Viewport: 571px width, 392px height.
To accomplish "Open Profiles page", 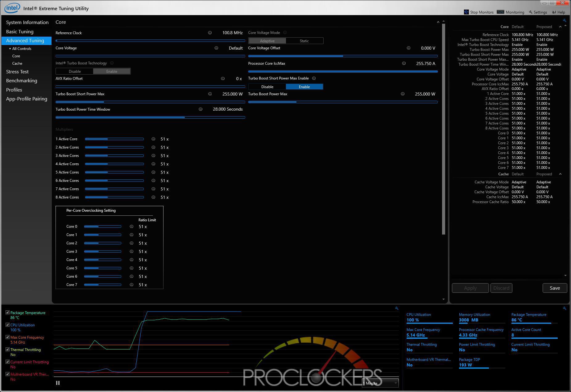I will click(x=14, y=90).
